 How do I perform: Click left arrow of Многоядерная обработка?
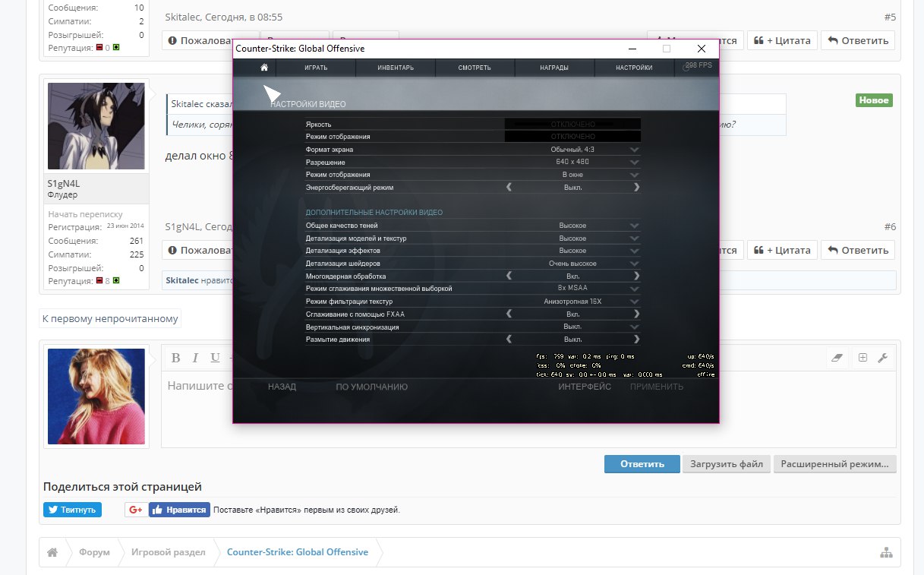tap(509, 276)
